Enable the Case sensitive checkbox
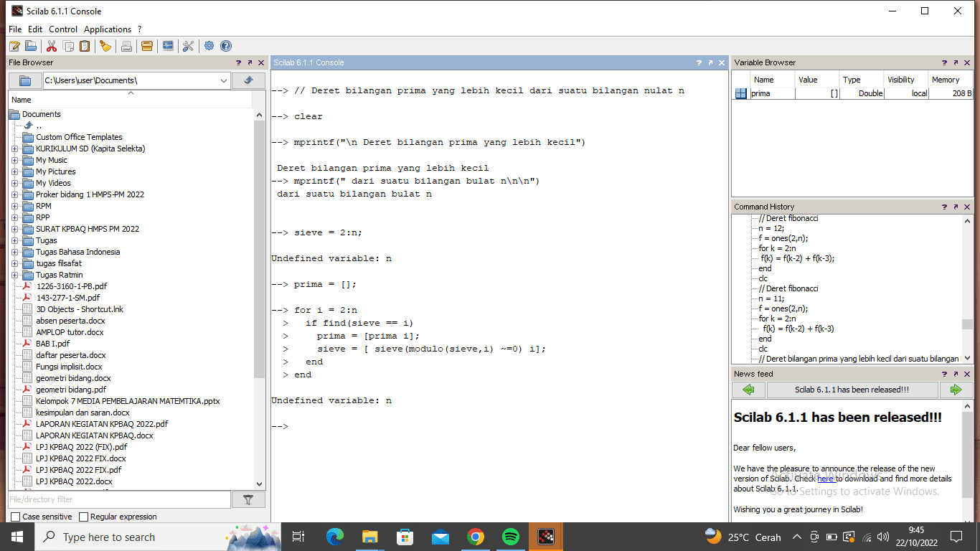 pyautogui.click(x=16, y=517)
